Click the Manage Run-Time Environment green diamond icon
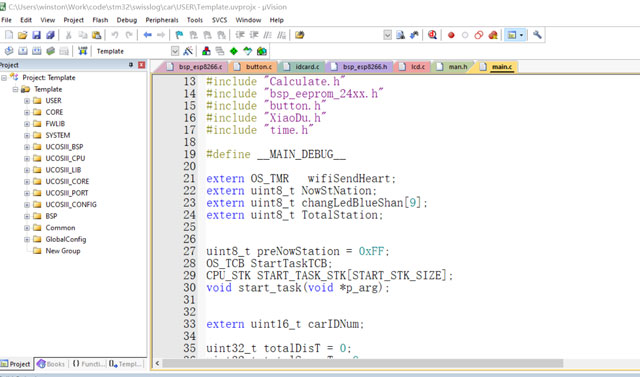This screenshot has height=377, width=640. [233, 51]
